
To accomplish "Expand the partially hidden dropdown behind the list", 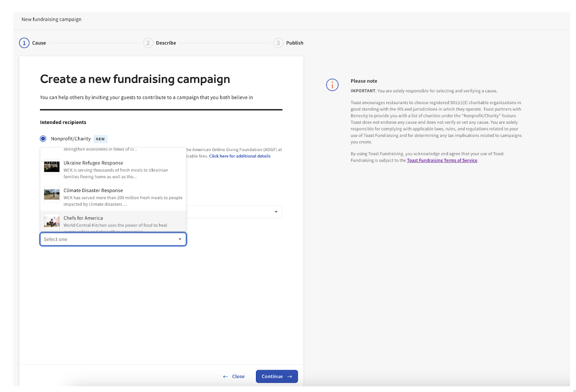I will click(276, 212).
